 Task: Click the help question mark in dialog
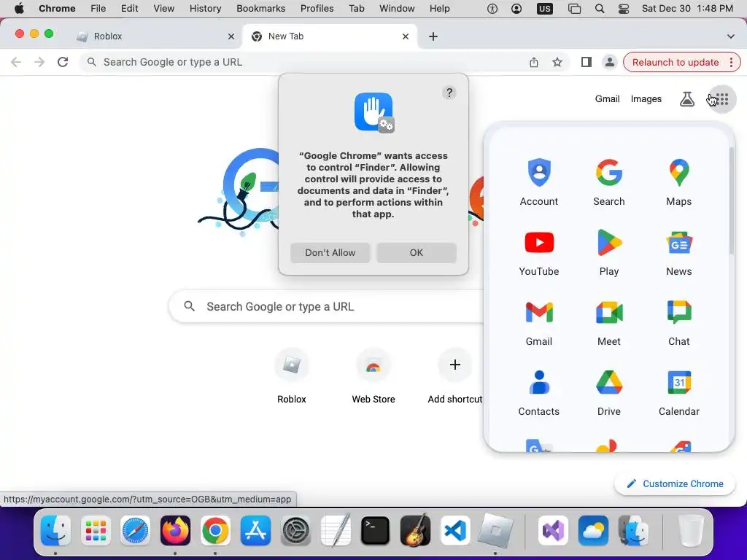(449, 93)
